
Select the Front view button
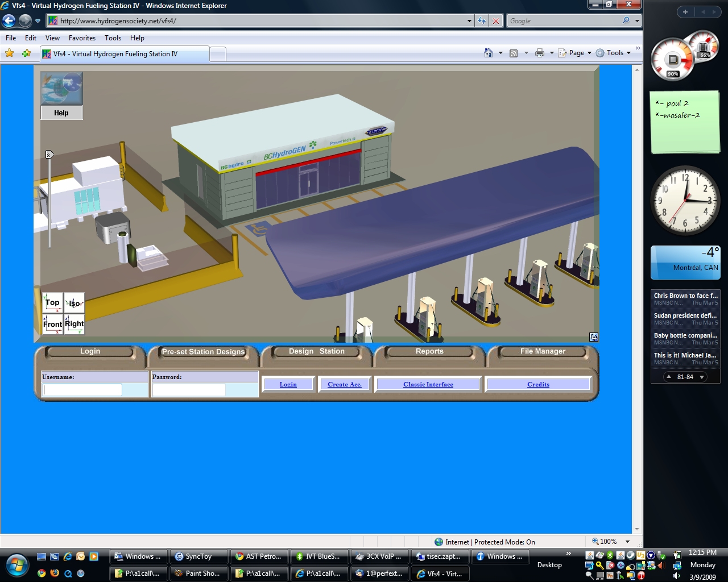coord(52,324)
